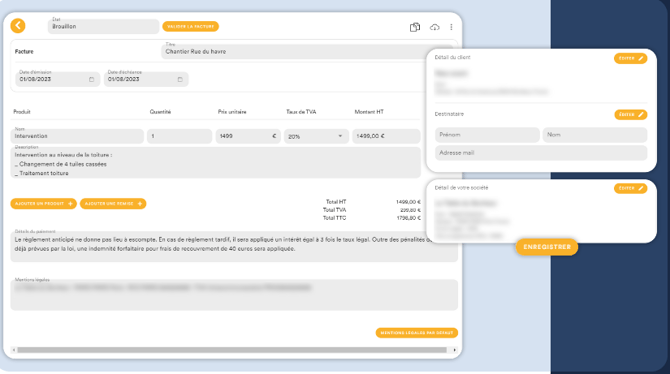Click the Total TTC amount value
The height and width of the screenshot is (374, 670).
(408, 218)
